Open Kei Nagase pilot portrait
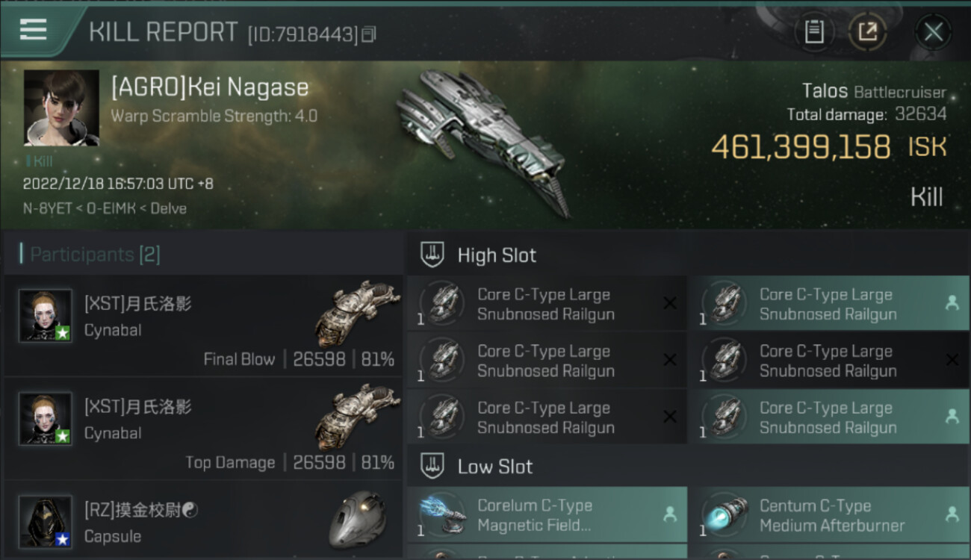This screenshot has height=560, width=971. coord(61,108)
